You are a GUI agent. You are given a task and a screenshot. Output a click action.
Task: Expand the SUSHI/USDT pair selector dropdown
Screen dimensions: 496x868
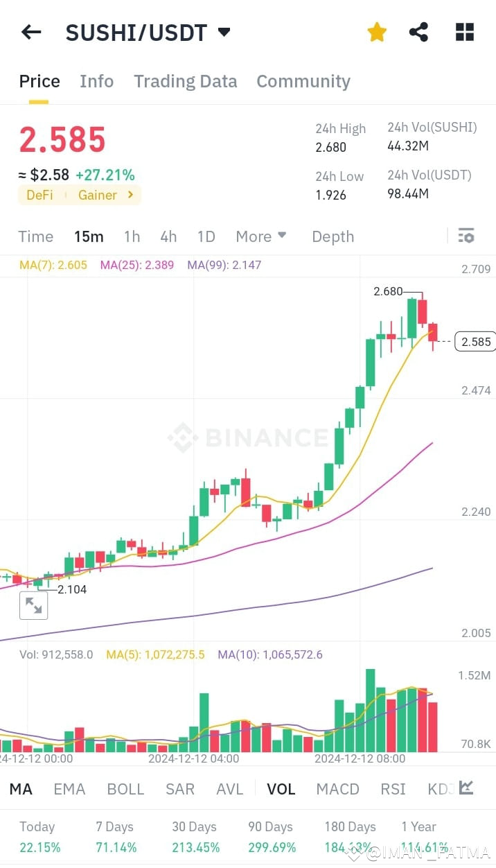coord(223,31)
